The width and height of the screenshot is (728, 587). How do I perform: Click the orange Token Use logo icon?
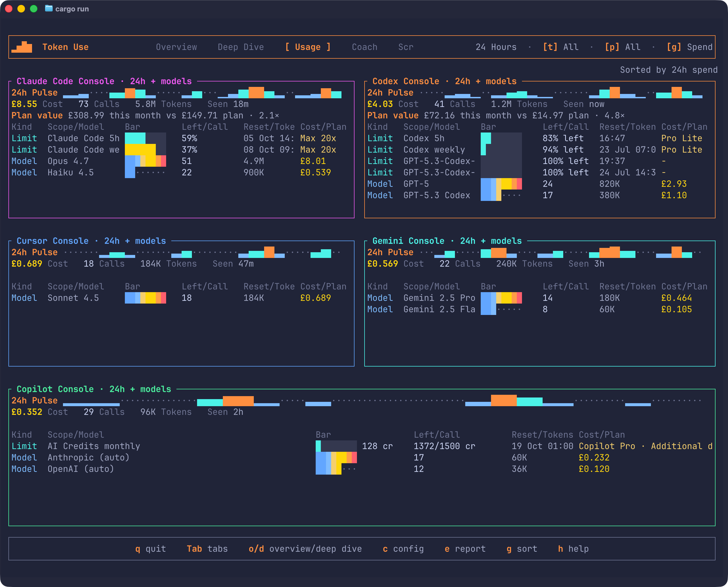click(22, 47)
